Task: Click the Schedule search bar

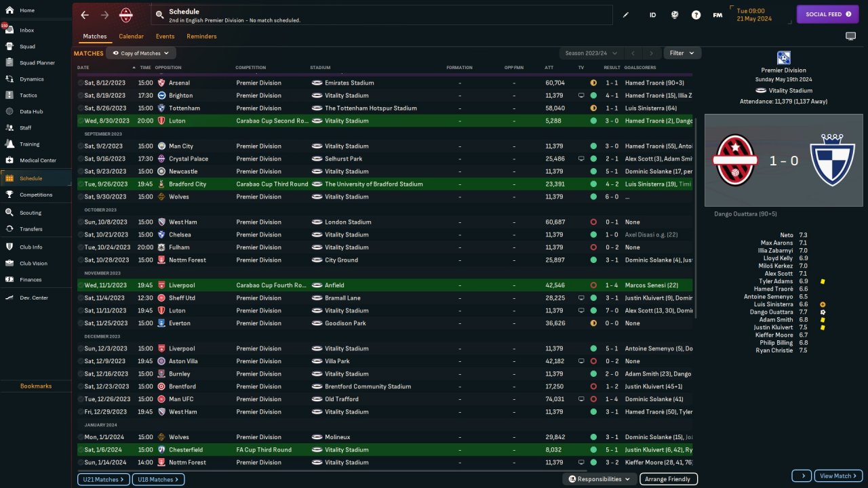Action: point(381,15)
